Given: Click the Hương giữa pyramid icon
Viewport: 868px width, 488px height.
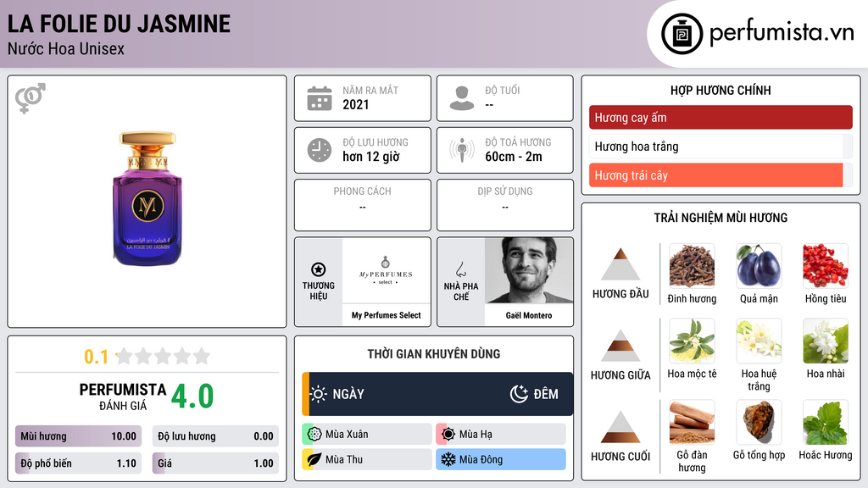Looking at the screenshot, I should tap(620, 346).
